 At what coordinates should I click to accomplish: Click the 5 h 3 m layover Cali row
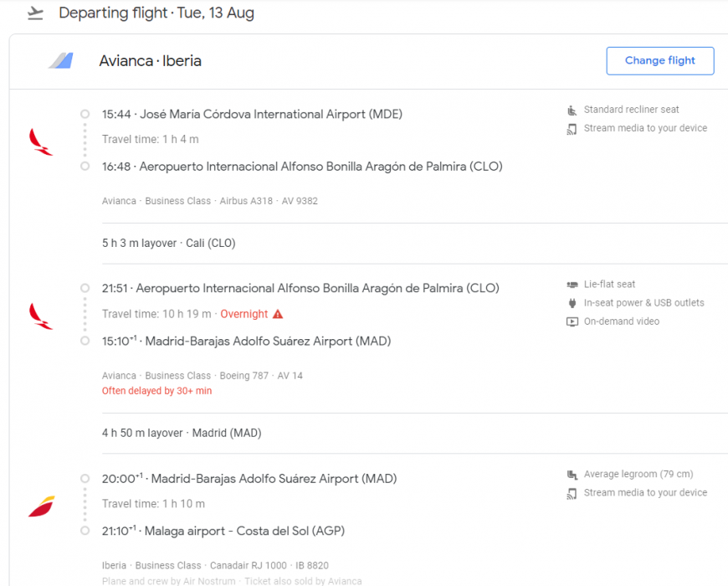168,244
